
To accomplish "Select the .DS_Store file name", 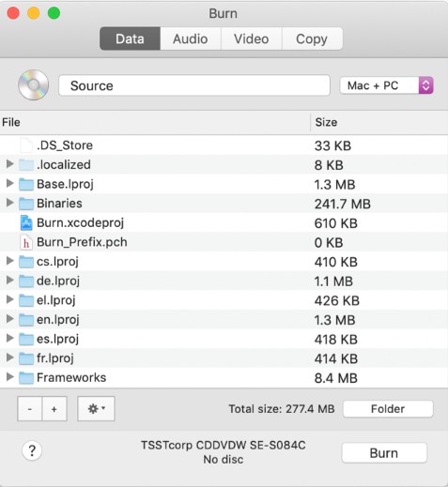I will pos(65,145).
